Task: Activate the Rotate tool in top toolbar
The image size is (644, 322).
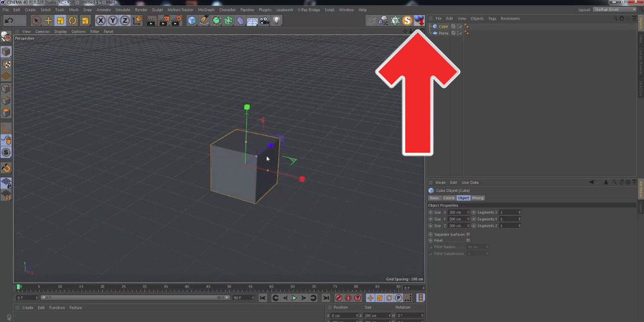Action: 73,21
